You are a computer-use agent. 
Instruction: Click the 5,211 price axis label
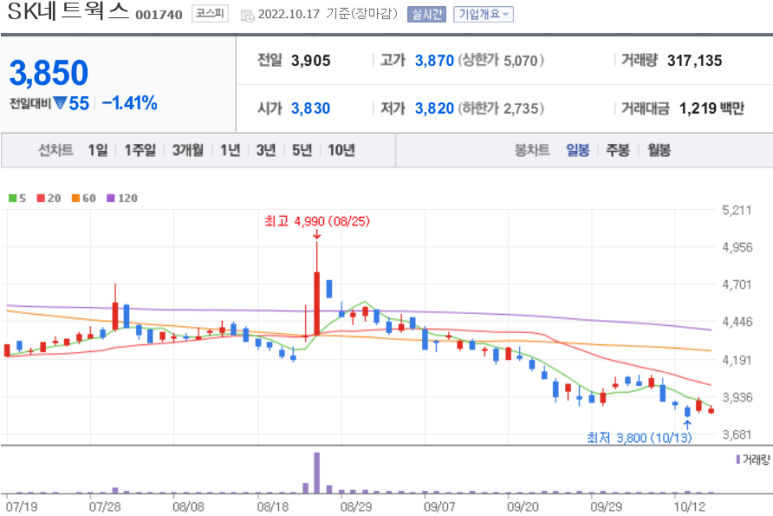click(x=737, y=210)
